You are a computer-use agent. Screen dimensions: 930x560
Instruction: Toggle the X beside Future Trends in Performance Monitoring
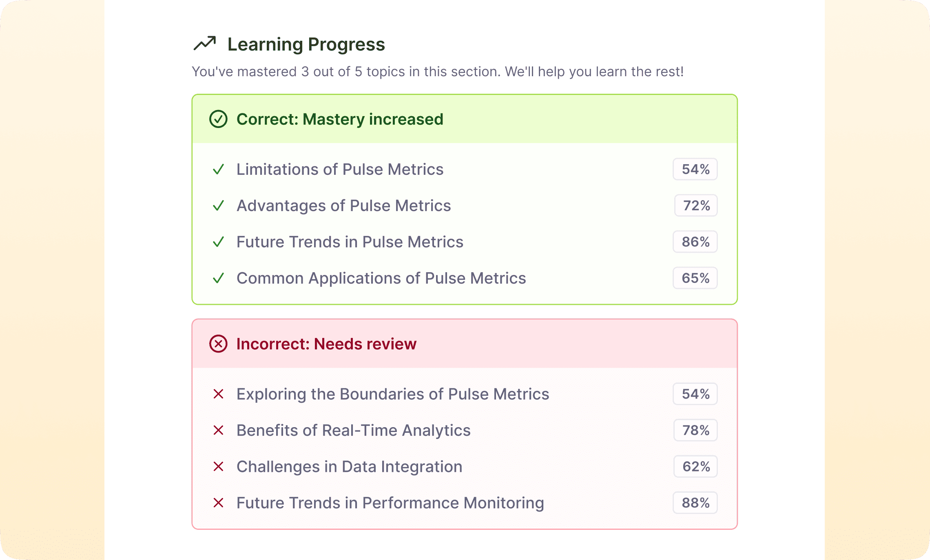click(219, 503)
